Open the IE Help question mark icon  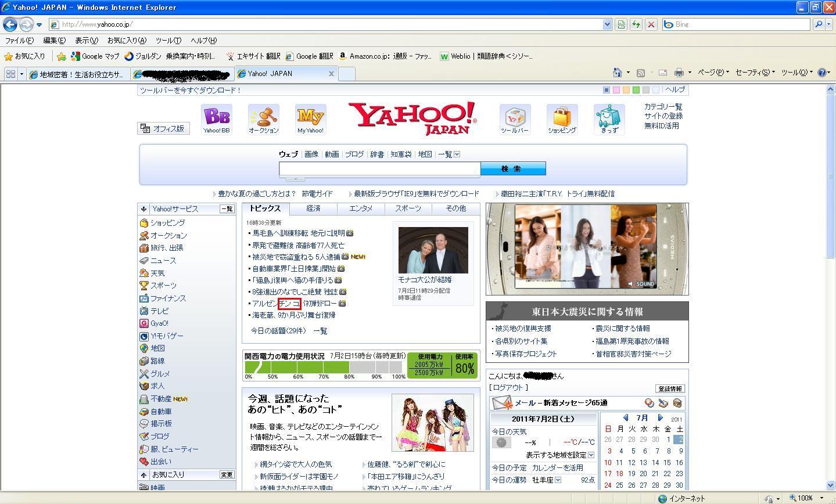[822, 73]
